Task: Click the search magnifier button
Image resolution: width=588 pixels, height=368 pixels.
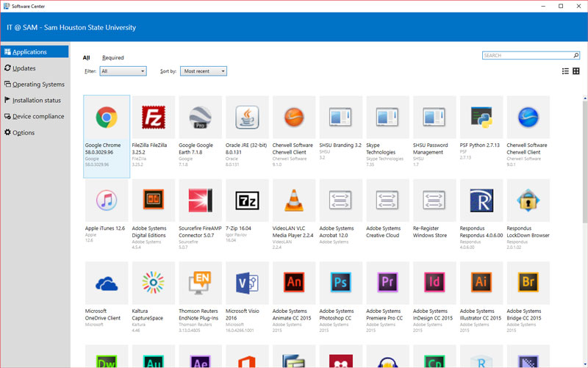Action: (576, 55)
